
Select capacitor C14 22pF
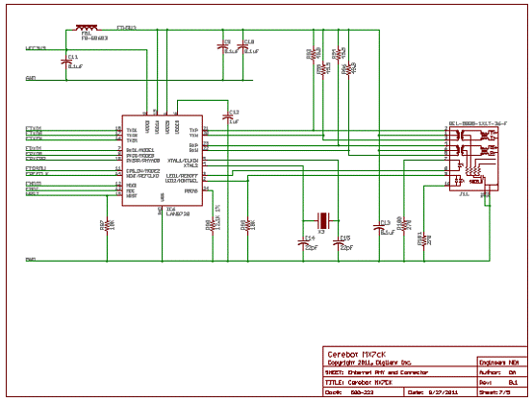click(303, 243)
